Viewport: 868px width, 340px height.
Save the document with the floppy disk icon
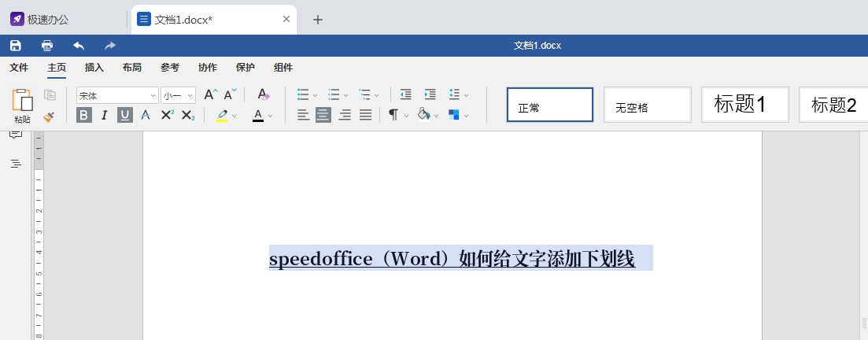click(x=16, y=46)
